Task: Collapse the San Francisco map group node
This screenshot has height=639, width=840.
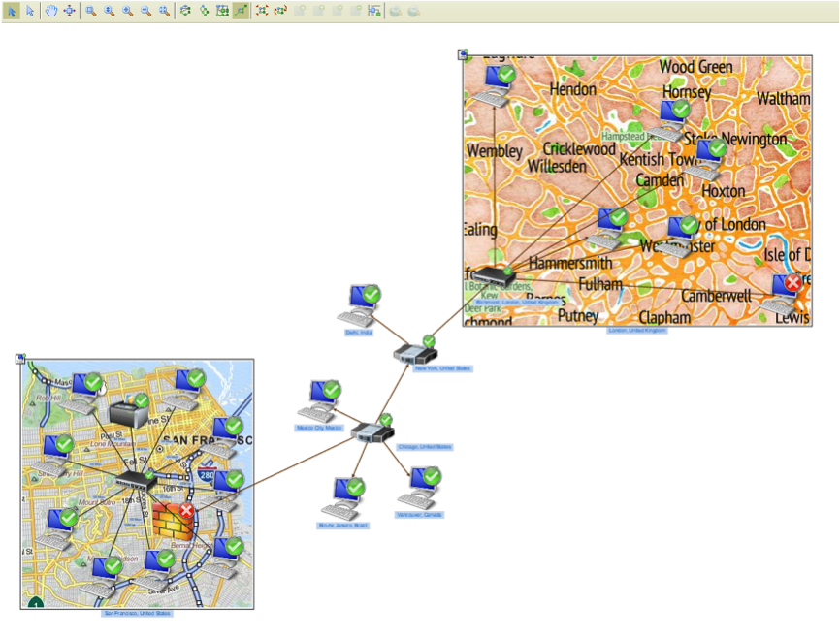Action: coord(20,359)
